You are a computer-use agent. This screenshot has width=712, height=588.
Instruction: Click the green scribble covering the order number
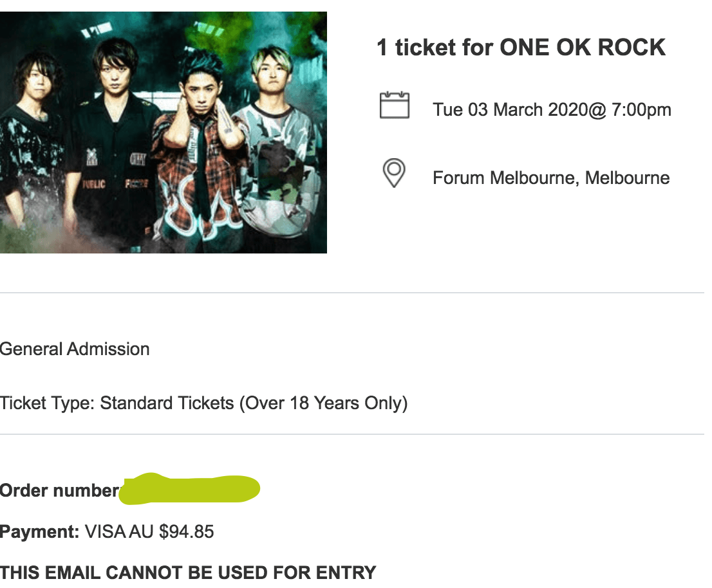point(191,489)
